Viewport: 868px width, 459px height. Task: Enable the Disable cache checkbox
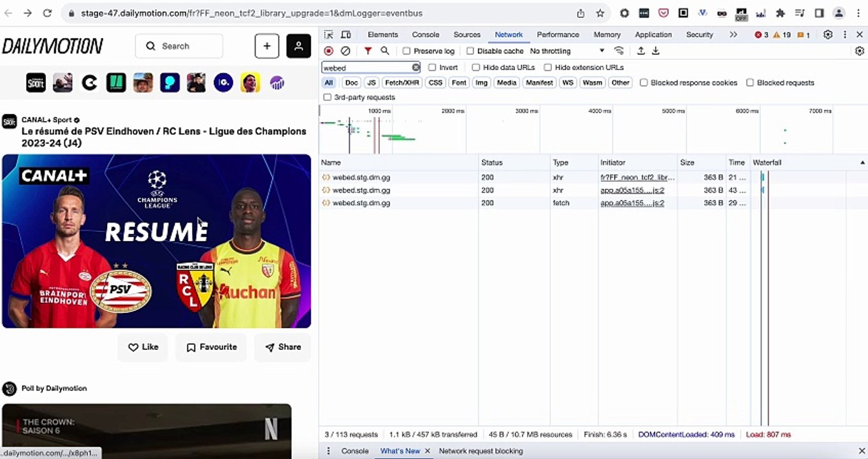pyautogui.click(x=470, y=51)
